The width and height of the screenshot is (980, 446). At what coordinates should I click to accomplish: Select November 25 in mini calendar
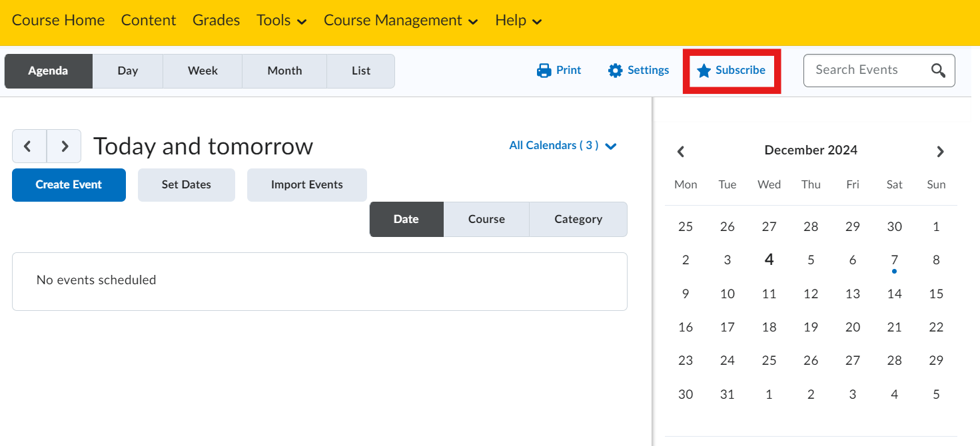point(686,227)
